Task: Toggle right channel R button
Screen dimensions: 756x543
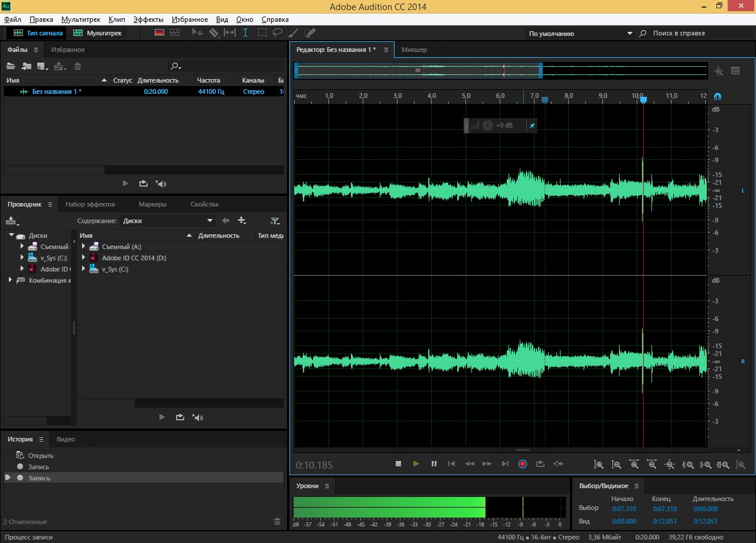Action: [x=743, y=361]
